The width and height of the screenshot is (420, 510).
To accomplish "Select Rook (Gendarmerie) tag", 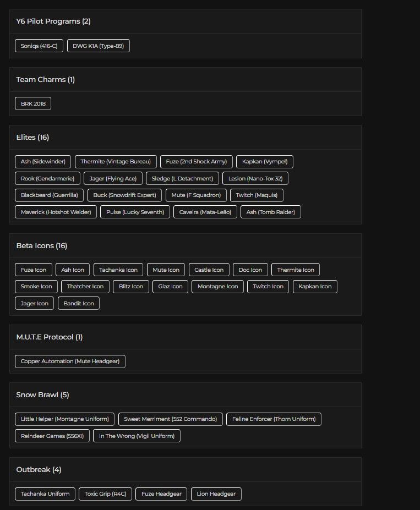I will point(47,178).
